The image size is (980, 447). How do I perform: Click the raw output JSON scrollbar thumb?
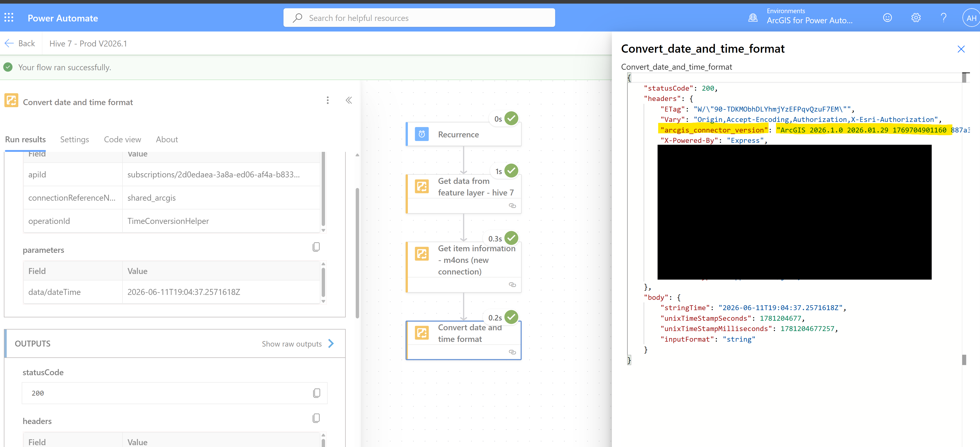click(964, 77)
